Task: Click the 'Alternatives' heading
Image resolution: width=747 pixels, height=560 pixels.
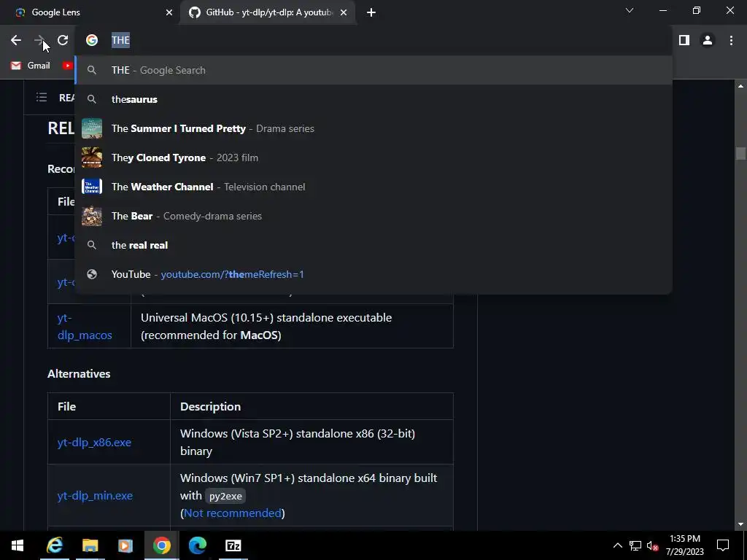Action: pyautogui.click(x=79, y=374)
